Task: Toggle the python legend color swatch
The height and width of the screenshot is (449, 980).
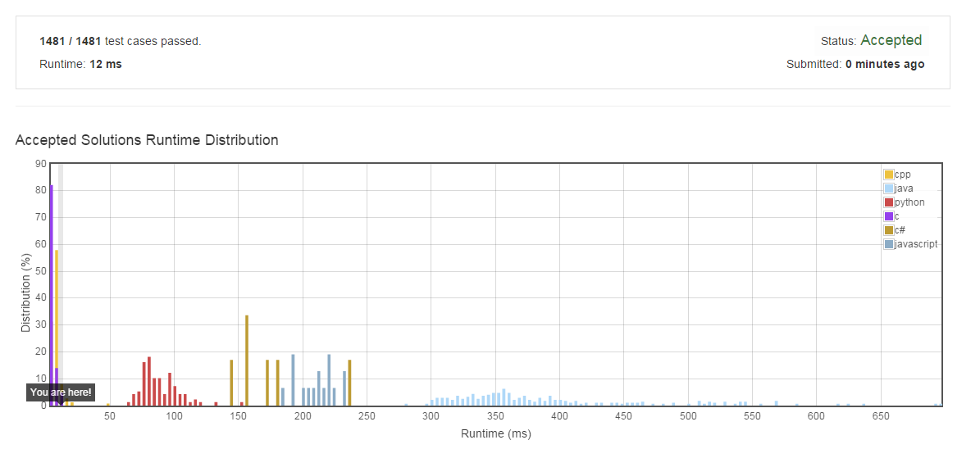Action: [x=888, y=202]
